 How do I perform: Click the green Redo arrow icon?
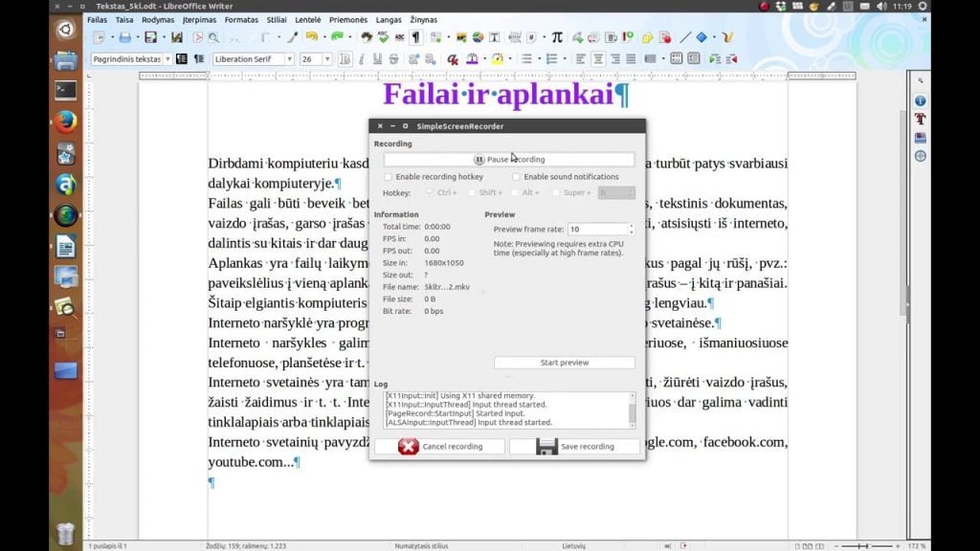point(337,37)
